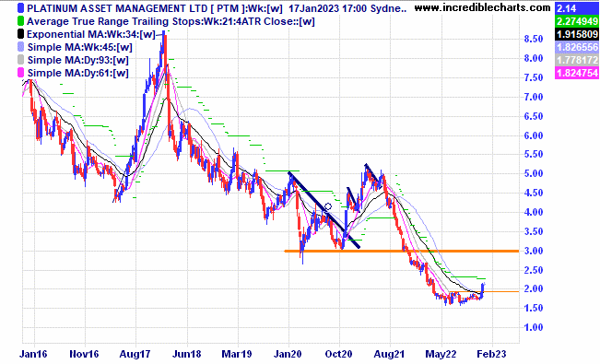Click the grey 1.778172 value box
The image size is (600, 364).
(x=577, y=60)
